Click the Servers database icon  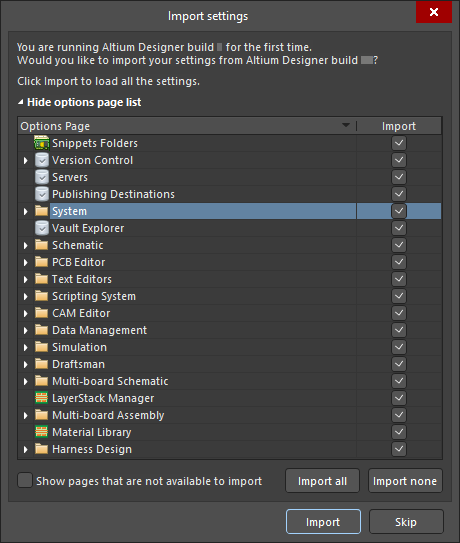[x=42, y=177]
